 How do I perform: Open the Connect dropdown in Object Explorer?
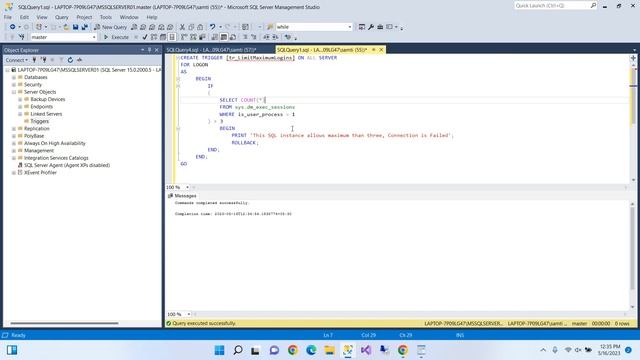pos(16,60)
